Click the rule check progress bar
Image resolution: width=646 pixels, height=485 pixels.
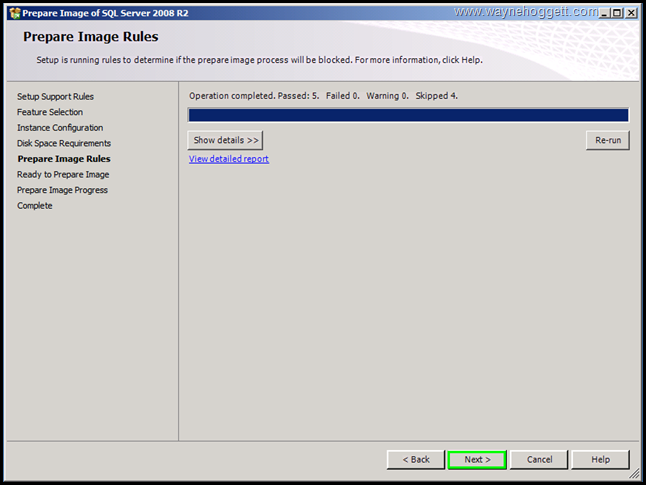tap(408, 115)
